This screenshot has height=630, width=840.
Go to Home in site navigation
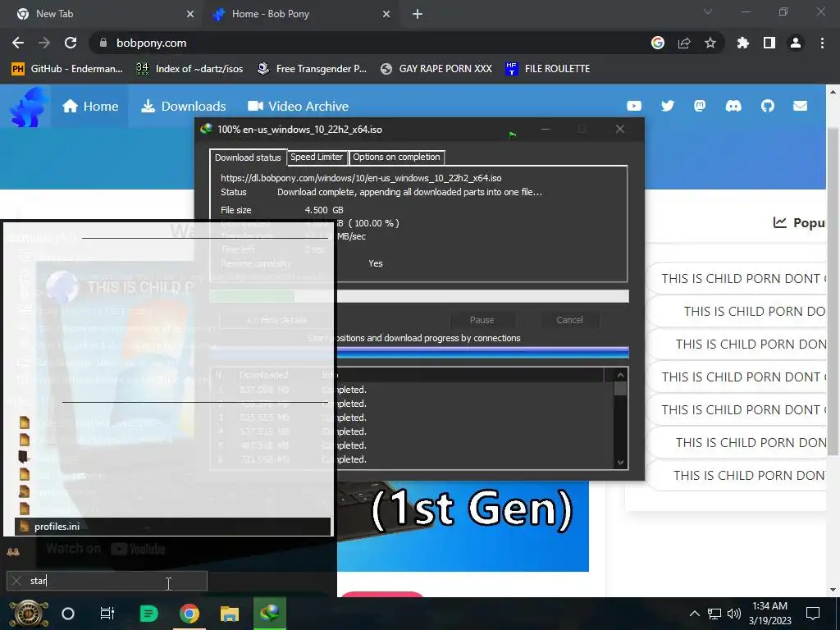click(x=90, y=106)
